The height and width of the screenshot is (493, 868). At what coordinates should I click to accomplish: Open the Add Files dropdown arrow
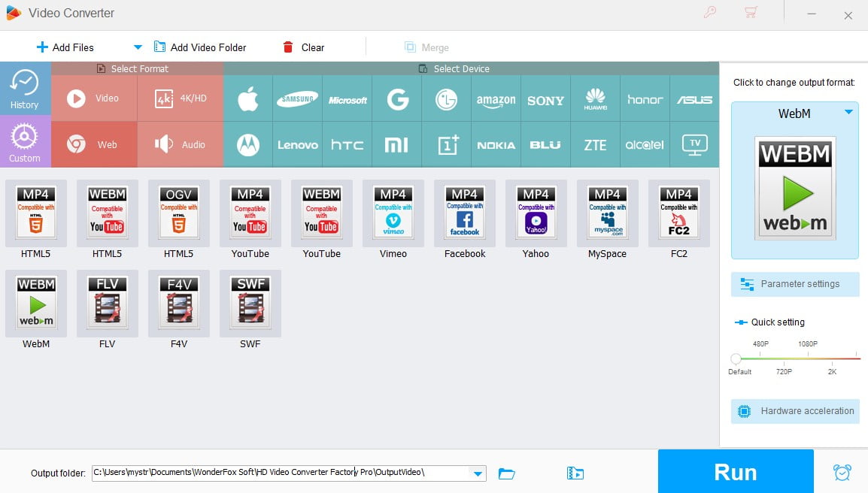tap(137, 47)
